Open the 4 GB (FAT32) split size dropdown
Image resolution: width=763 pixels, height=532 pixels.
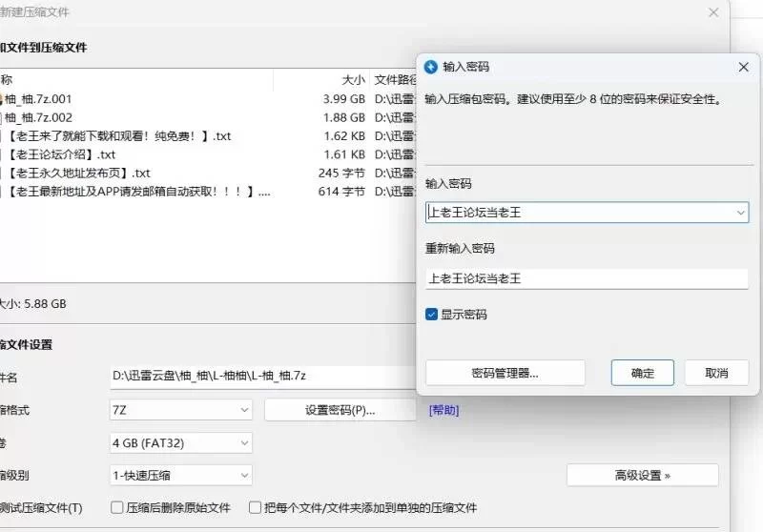pos(181,443)
